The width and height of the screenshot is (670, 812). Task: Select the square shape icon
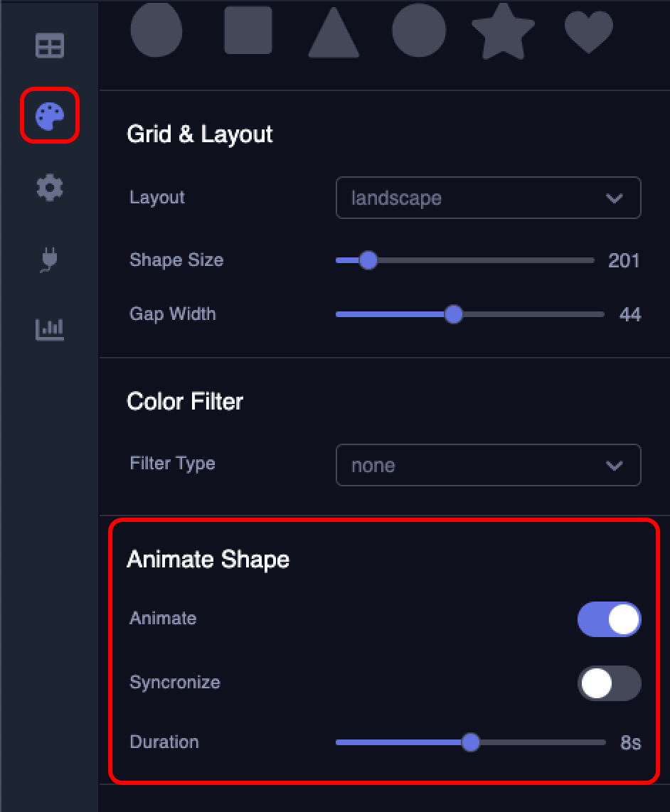248,30
